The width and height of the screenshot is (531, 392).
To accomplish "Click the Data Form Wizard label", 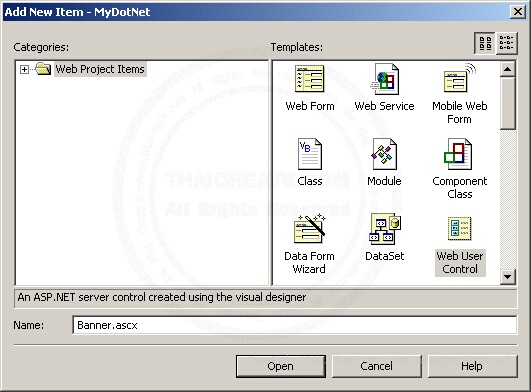I will tap(309, 262).
